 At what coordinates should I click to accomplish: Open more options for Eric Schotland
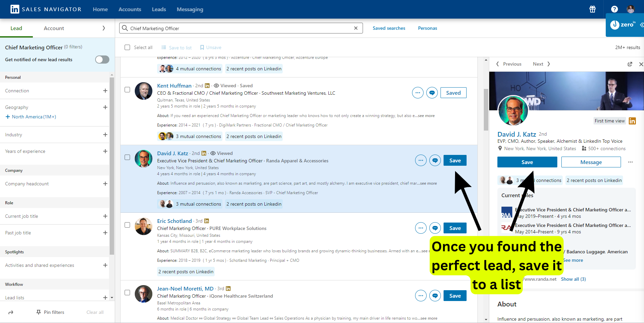(x=421, y=228)
